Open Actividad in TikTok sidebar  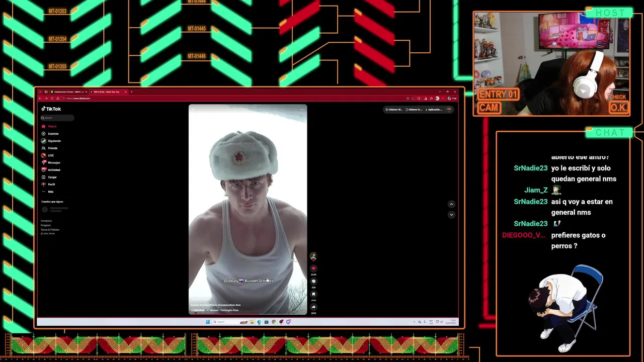pos(51,170)
